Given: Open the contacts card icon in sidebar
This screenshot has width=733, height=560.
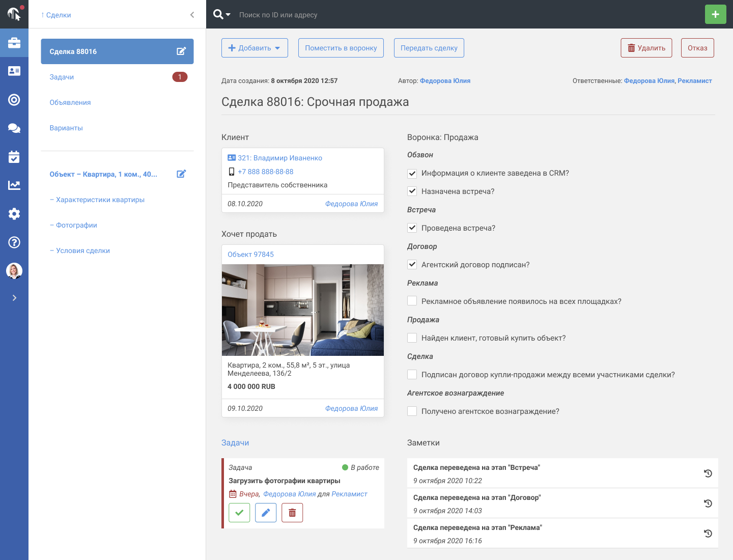Looking at the screenshot, I should click(x=14, y=71).
